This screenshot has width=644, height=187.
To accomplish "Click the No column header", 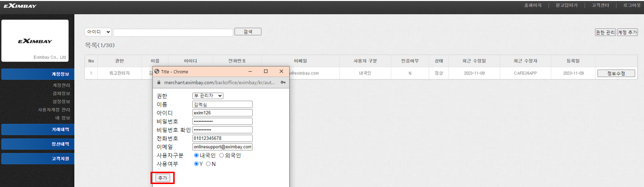I will pyautogui.click(x=91, y=61).
